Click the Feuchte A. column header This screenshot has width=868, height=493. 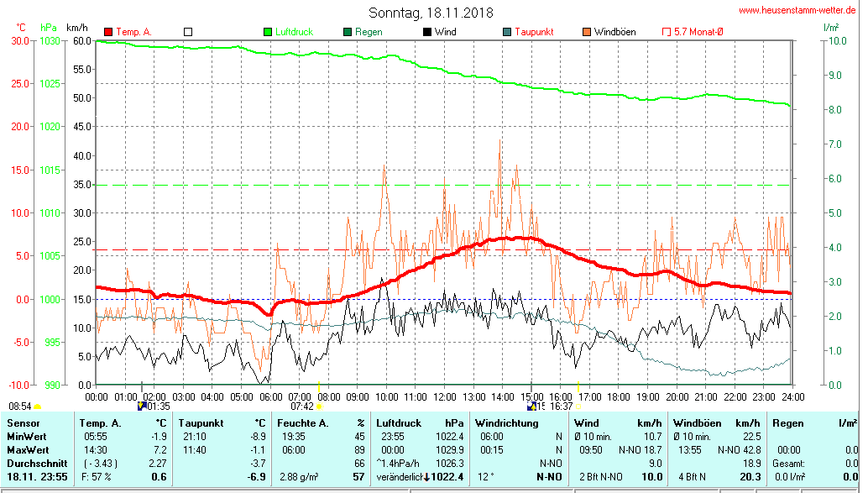coord(302,423)
